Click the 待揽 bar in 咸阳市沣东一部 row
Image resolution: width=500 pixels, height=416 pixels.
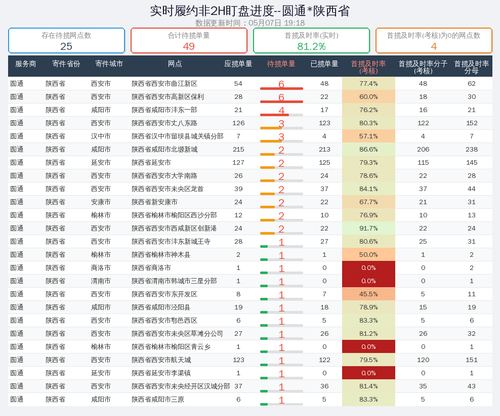(x=281, y=115)
